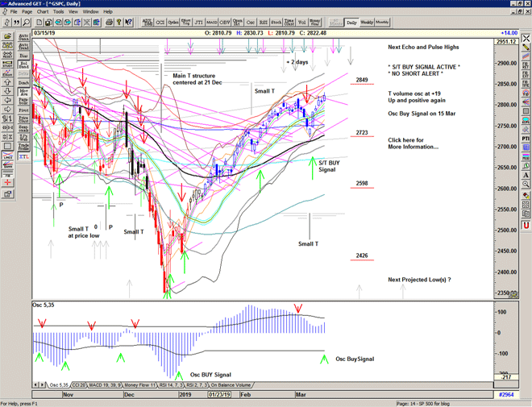Image resolution: width=532 pixels, height=407 pixels.
Task: Select the MACD study toolbar button
Action: tap(211, 23)
